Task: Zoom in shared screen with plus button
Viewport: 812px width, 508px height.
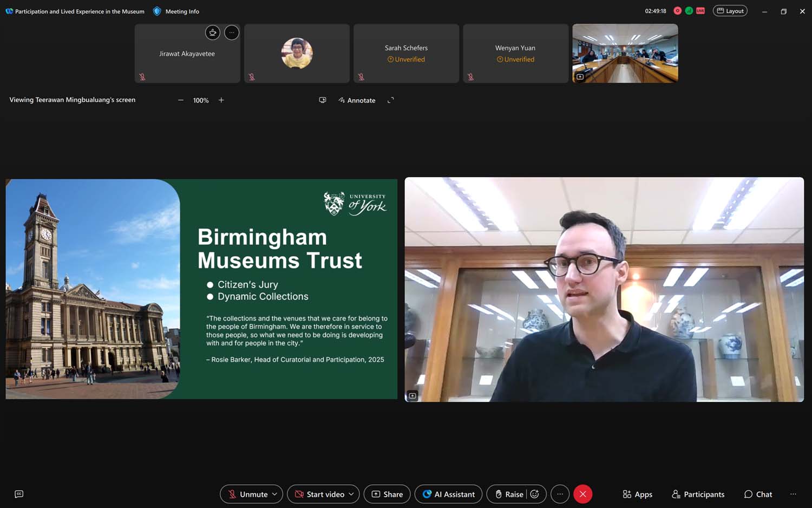Action: pyautogui.click(x=221, y=100)
